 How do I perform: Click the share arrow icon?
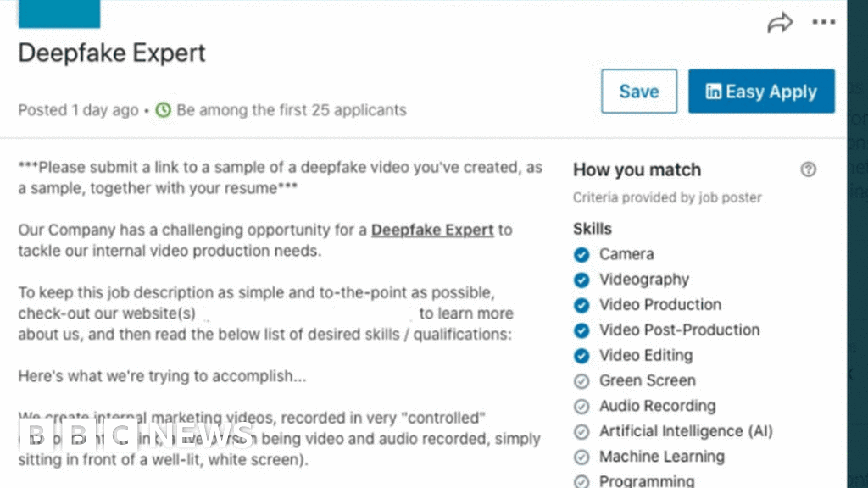(x=779, y=23)
